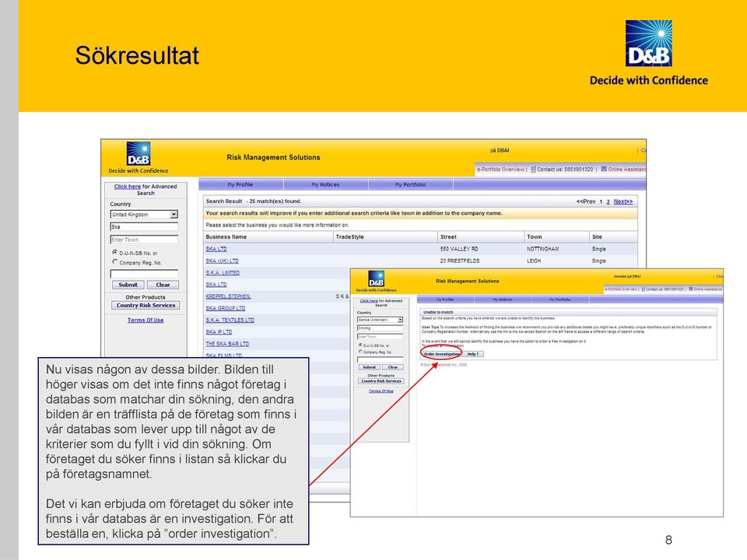Open the My Notices tab in the search results window

point(325,184)
